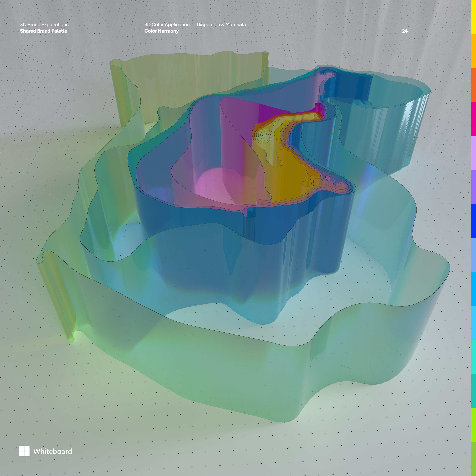Click the 3D Color Application — Dispersion & Materials text

coord(195,25)
